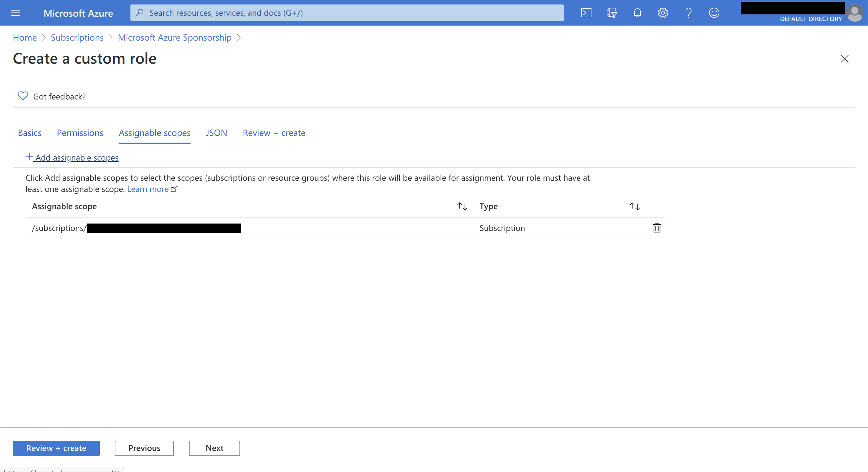Open the hamburger portal menu

(x=15, y=13)
